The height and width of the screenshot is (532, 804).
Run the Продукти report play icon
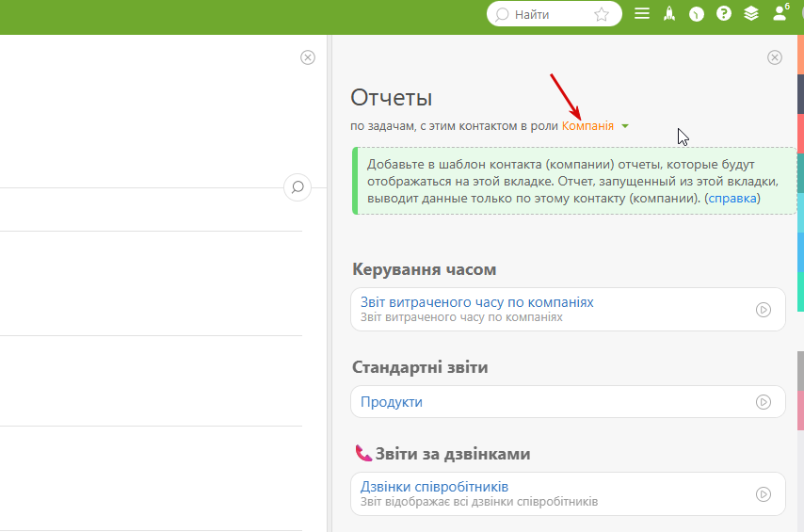[x=764, y=402]
